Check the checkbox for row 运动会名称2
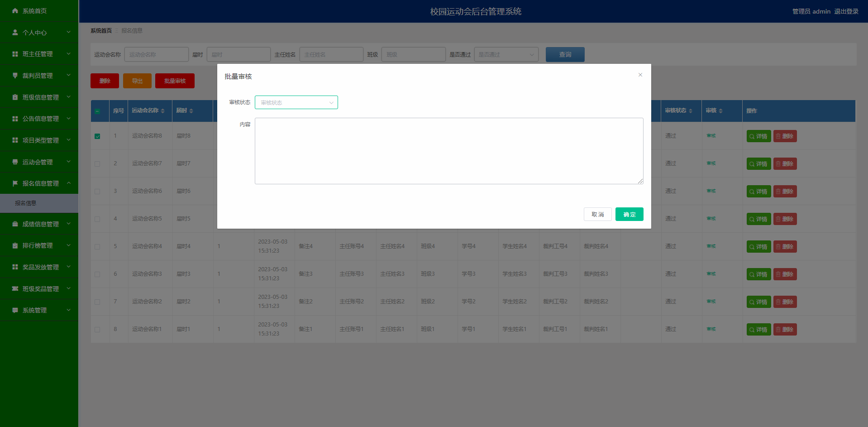This screenshot has width=868, height=427. coord(97,302)
